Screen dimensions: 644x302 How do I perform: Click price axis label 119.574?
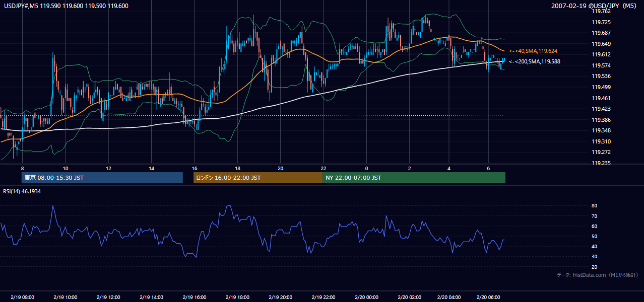[601, 65]
